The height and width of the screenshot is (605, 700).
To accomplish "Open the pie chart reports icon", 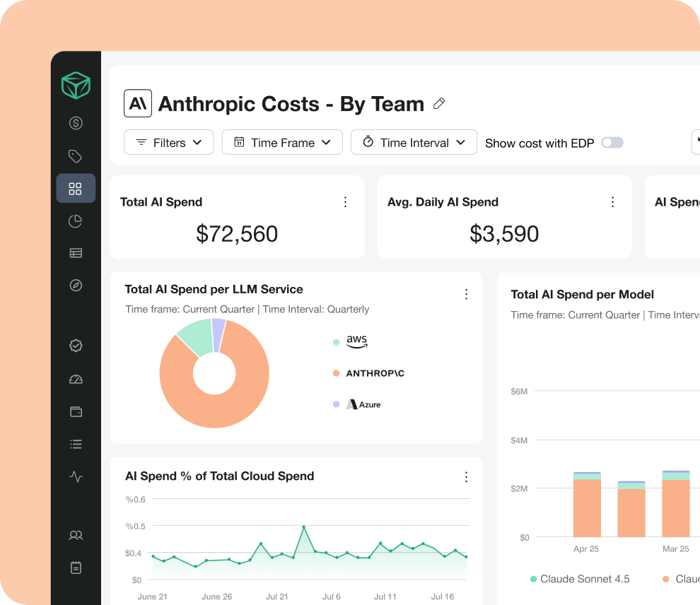I will point(76,221).
